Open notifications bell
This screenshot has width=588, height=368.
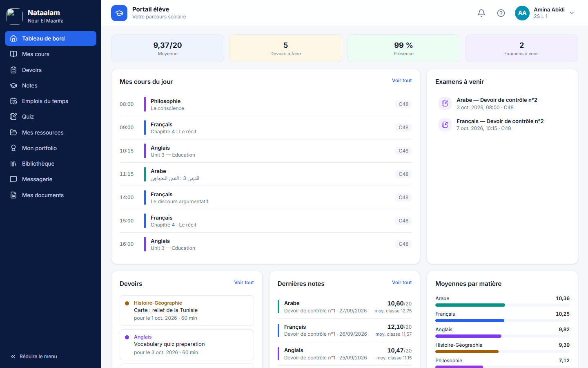[x=481, y=13]
